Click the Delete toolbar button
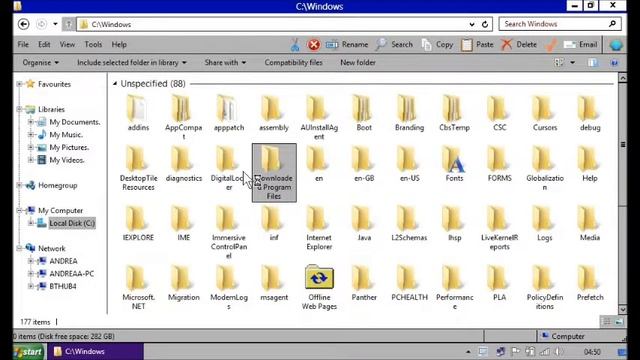The image size is (640, 360). [519, 44]
